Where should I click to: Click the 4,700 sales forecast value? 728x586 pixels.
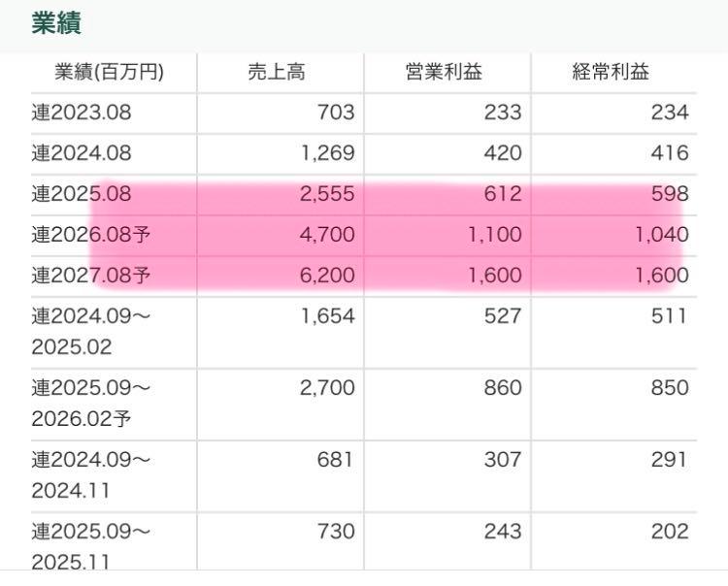point(328,235)
